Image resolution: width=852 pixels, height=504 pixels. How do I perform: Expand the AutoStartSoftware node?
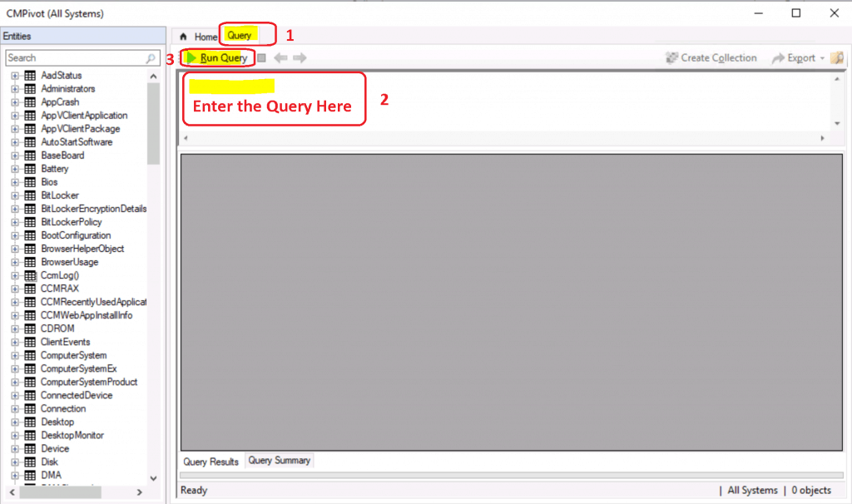pyautogui.click(x=15, y=141)
